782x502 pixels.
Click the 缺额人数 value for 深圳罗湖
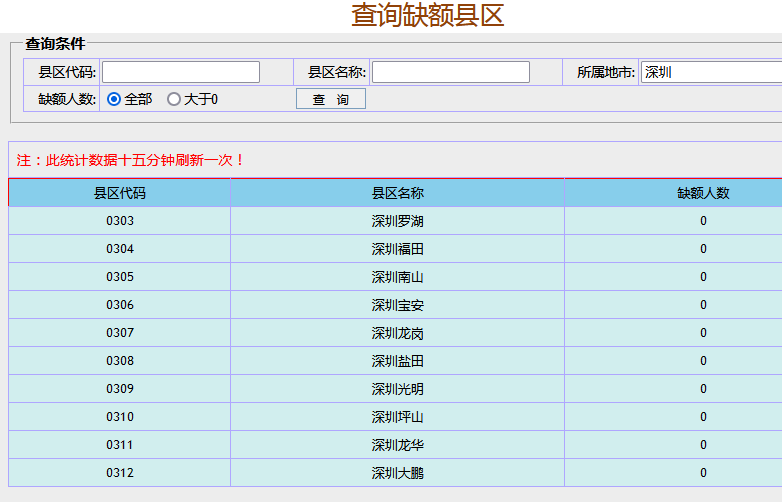703,221
